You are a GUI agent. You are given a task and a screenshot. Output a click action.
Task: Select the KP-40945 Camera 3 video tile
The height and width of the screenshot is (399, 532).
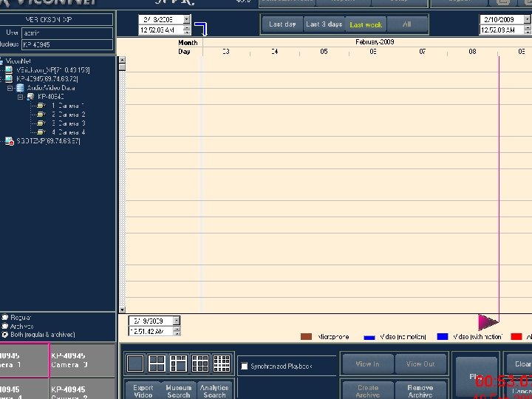[x=83, y=360]
